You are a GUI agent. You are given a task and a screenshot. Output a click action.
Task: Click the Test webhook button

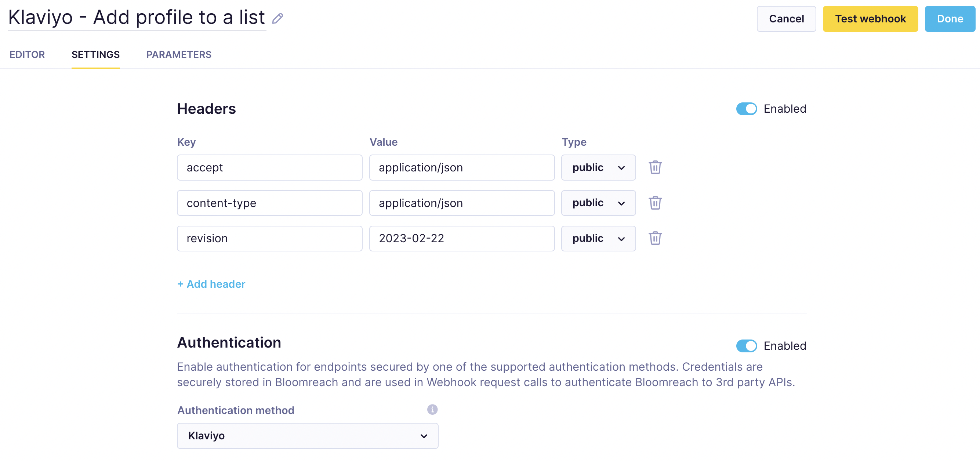point(870,19)
